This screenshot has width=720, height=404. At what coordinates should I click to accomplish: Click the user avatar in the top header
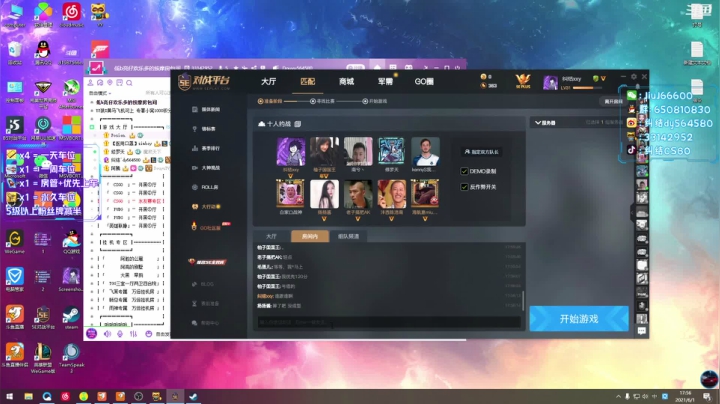click(550, 83)
